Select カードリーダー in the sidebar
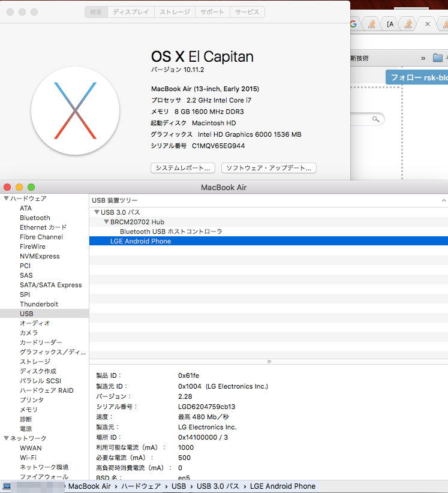Viewport: 448px width, 493px height. pos(41,342)
